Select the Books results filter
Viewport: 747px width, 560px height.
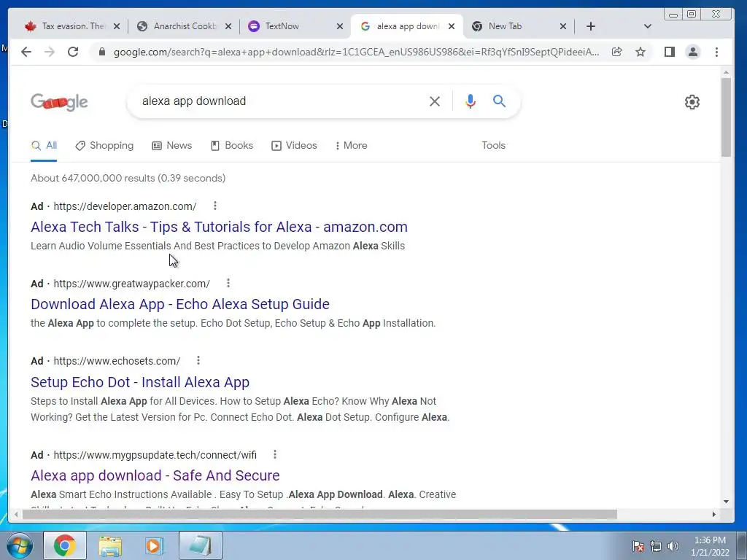[x=231, y=146]
